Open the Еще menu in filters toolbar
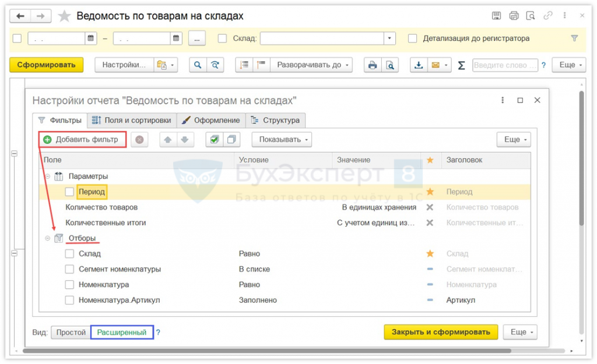This screenshot has width=597, height=364. (x=514, y=140)
